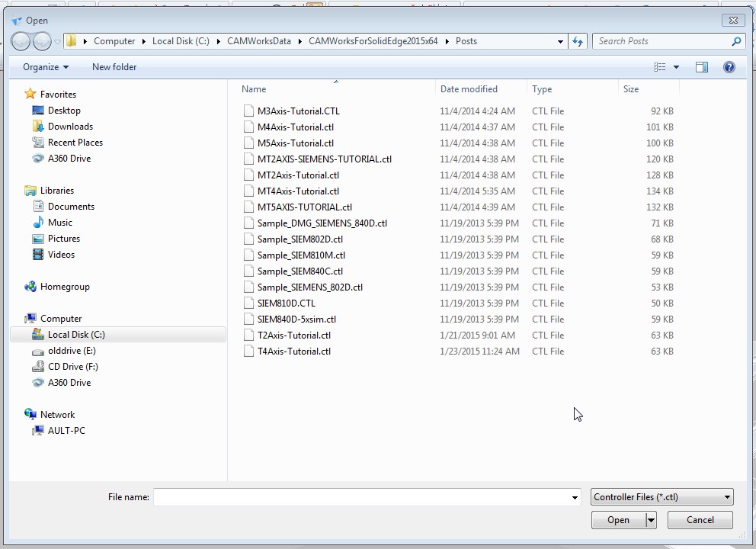Screen dimensions: 756x549
Task: Sort files by Date modified column
Action: 469,89
